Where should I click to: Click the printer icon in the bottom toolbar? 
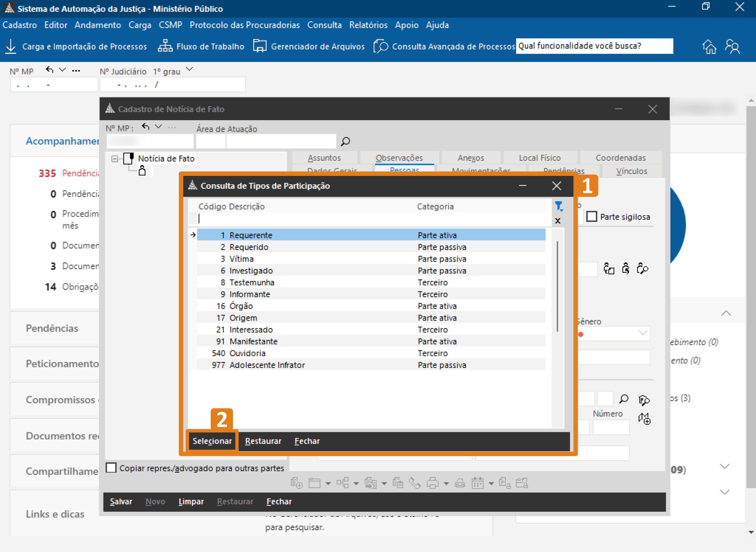point(432,483)
